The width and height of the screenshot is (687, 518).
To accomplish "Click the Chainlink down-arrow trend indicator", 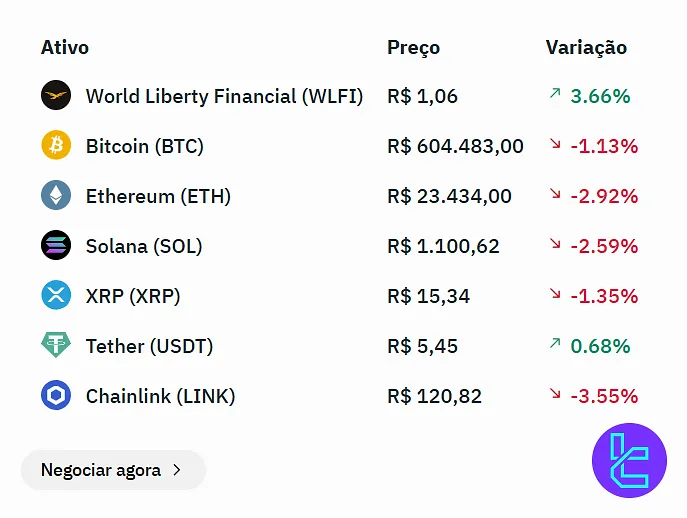I will point(555,394).
